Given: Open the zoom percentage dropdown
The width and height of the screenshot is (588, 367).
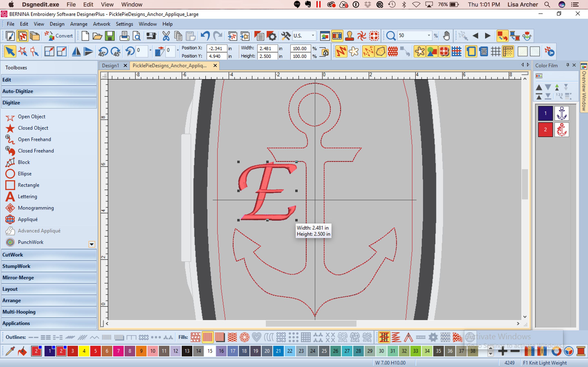Looking at the screenshot, I should tap(429, 36).
